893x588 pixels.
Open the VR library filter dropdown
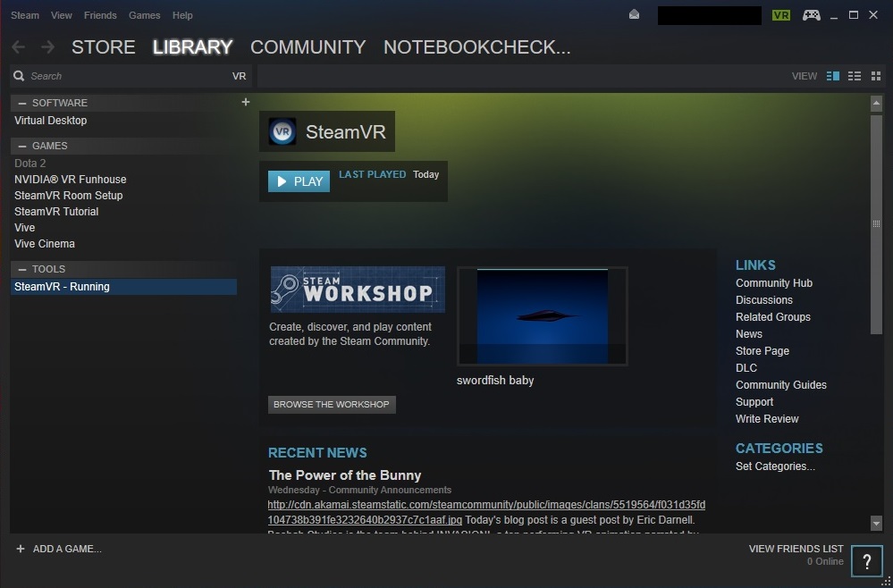(240, 76)
